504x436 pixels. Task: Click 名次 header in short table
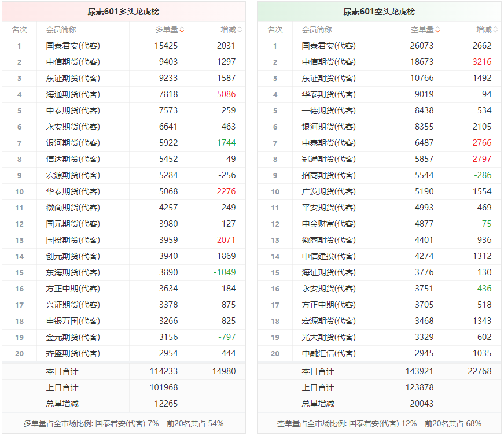[x=275, y=30]
